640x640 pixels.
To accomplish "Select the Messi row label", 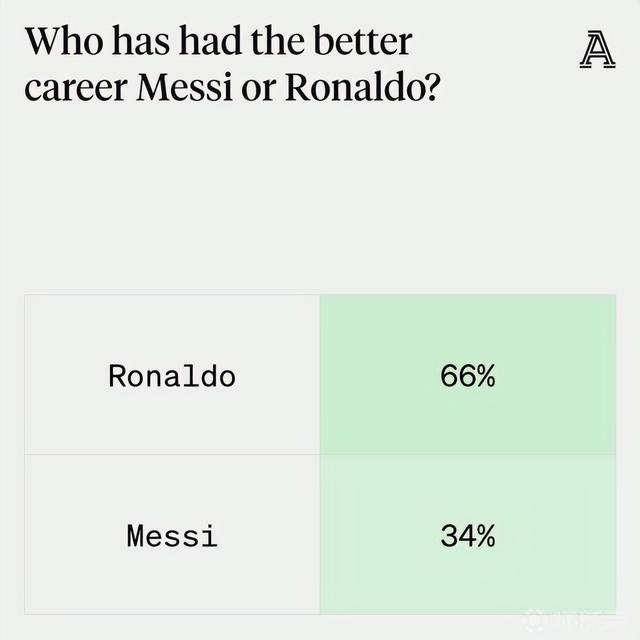I will pos(172,536).
